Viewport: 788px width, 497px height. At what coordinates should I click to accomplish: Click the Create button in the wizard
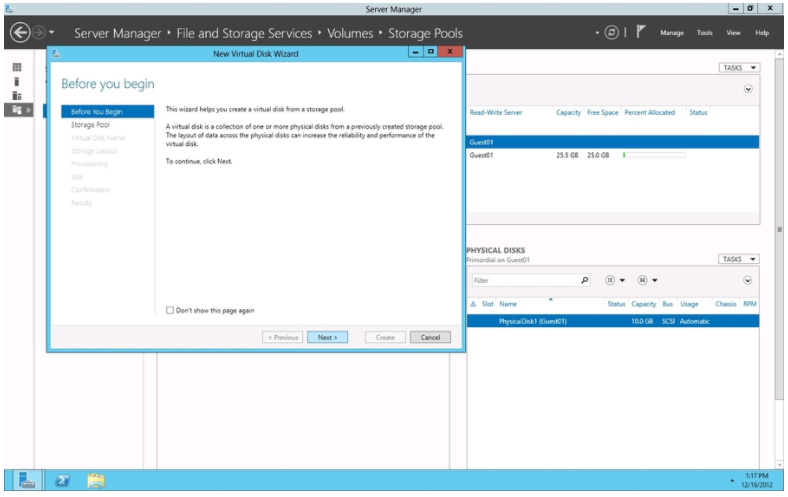385,337
